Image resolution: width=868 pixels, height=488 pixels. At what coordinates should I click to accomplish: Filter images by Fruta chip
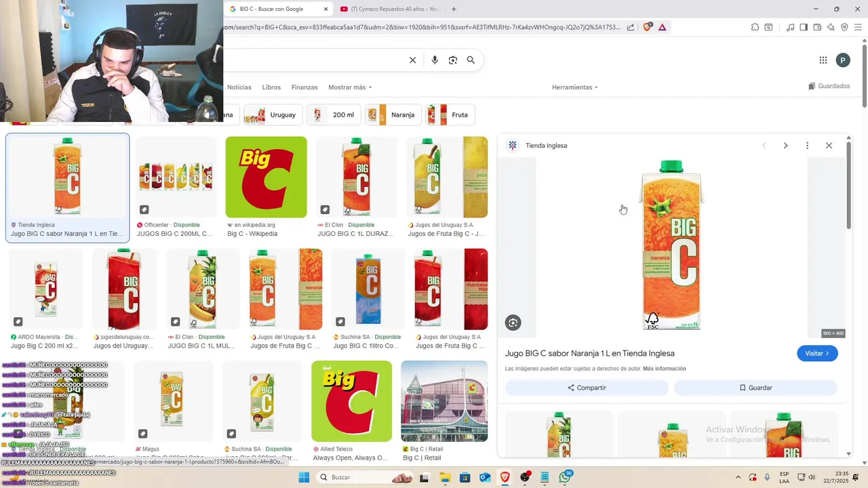450,115
